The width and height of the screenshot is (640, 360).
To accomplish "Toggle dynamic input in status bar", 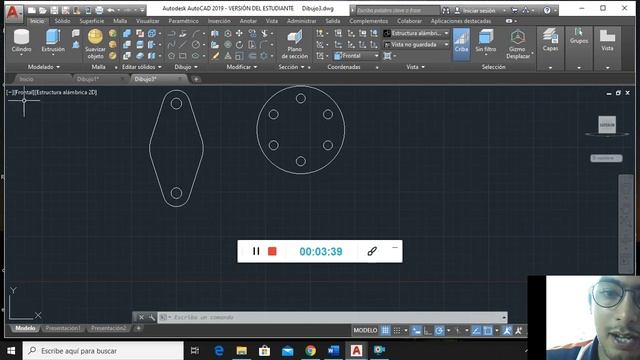I will pos(416,330).
